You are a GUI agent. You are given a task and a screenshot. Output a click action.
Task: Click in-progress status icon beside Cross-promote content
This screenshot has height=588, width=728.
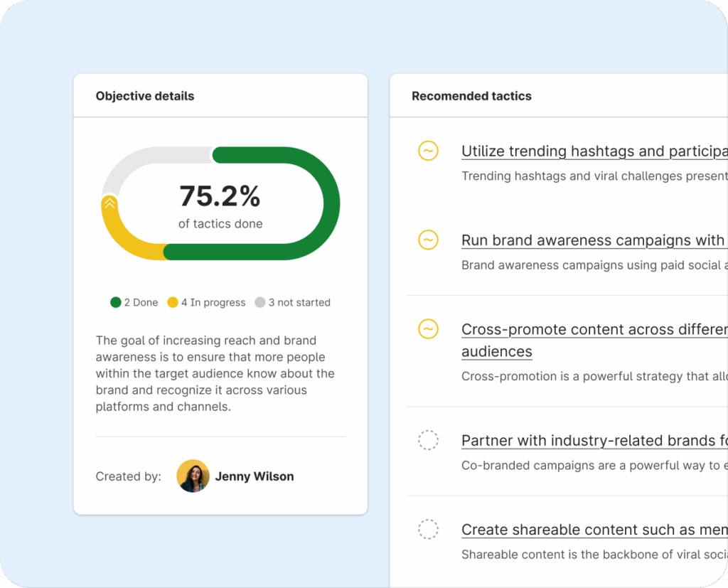click(x=428, y=329)
